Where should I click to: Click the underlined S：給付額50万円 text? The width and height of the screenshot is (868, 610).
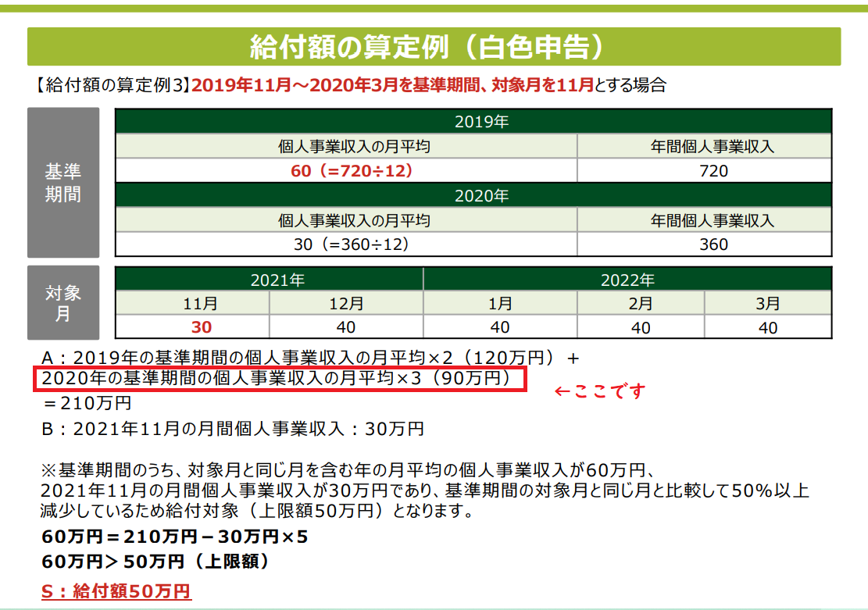[116, 590]
